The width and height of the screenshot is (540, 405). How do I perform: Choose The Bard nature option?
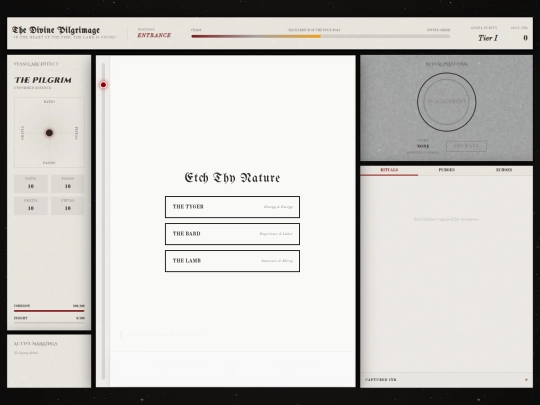click(x=232, y=234)
